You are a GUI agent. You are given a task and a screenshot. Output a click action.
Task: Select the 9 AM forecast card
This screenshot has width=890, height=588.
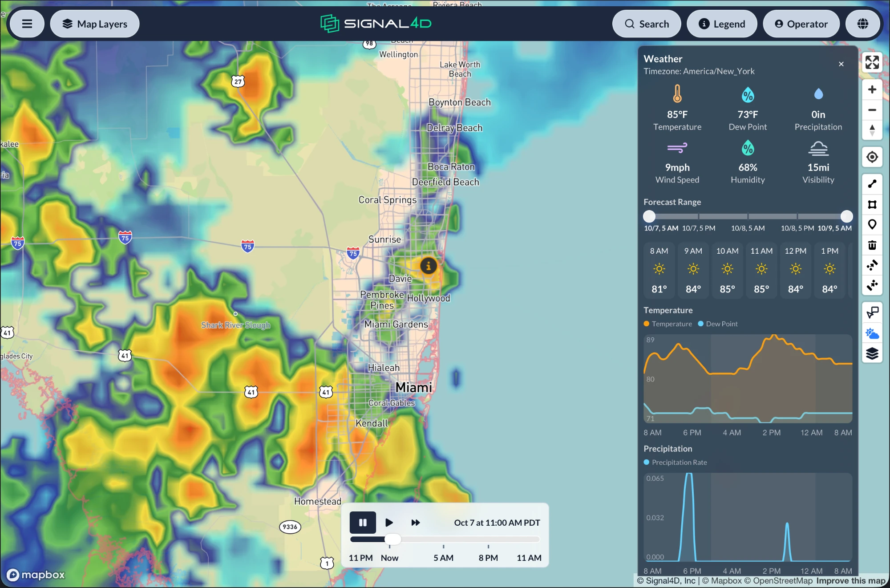pos(693,270)
